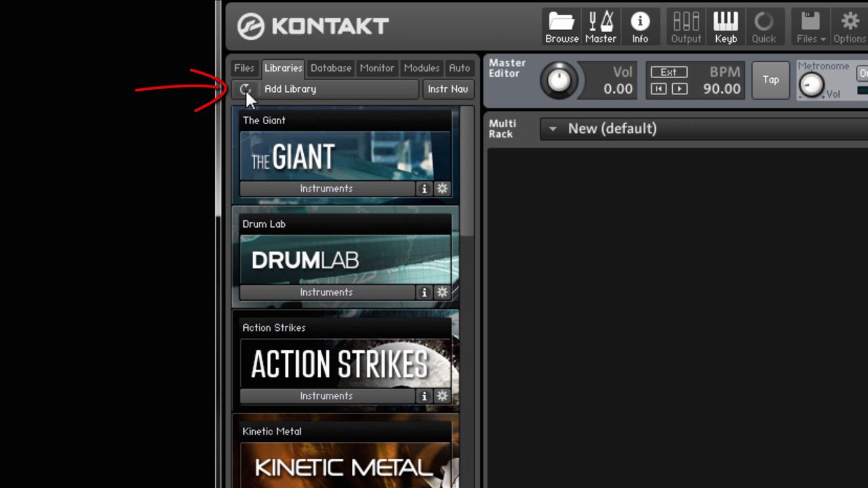Image resolution: width=868 pixels, height=488 pixels.
Task: Open The Giant library settings gear
Action: click(x=442, y=189)
